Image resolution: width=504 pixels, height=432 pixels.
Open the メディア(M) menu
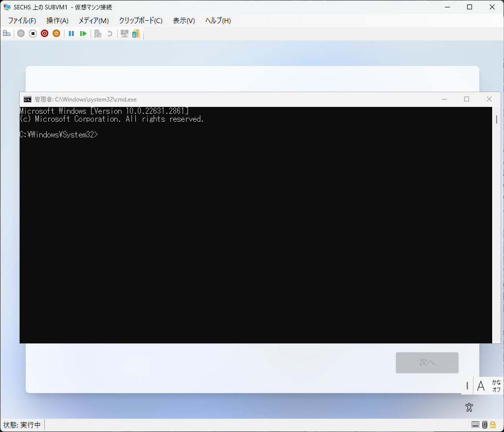[94, 21]
